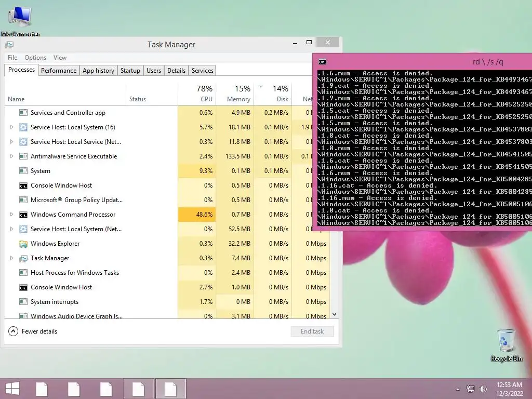This screenshot has height=399, width=532.
Task: Click the volume speaker tray icon
Action: click(x=483, y=389)
